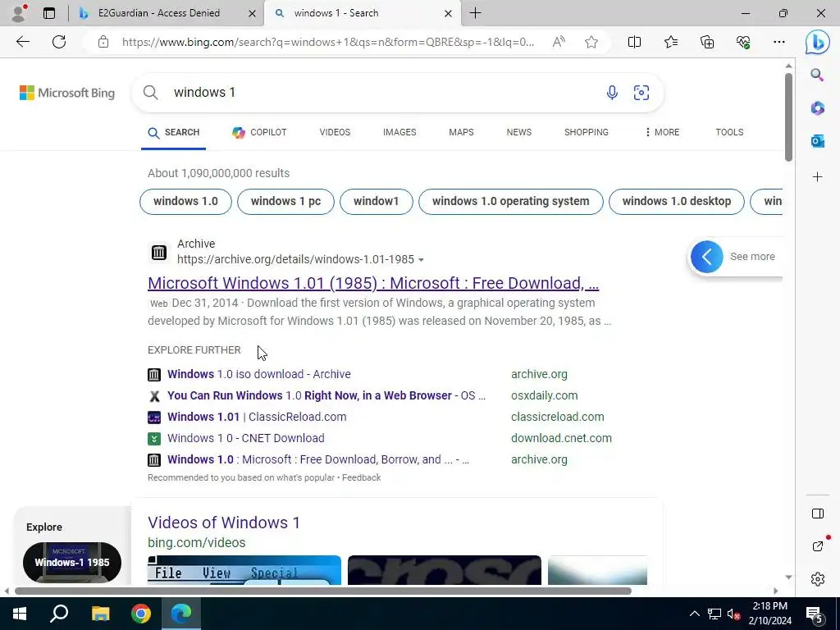Select the 'windows 1.0' suggestion chip
This screenshot has width=840, height=630.
tap(185, 202)
